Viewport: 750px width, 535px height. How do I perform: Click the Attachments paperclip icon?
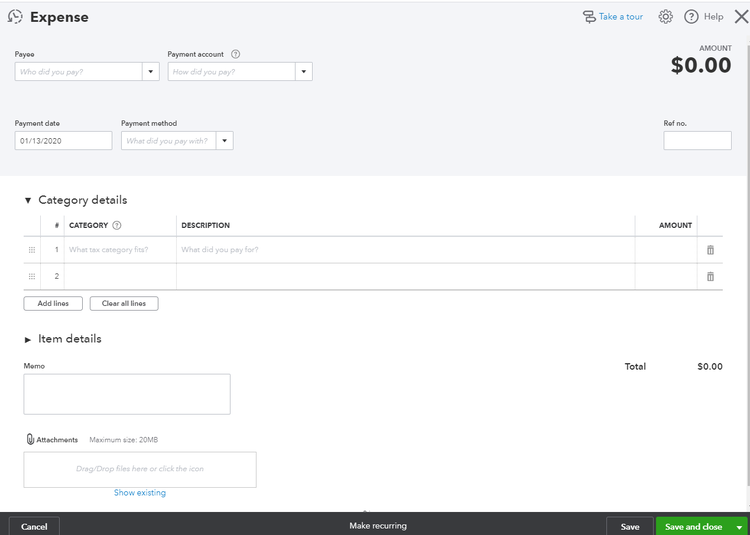(x=30, y=439)
